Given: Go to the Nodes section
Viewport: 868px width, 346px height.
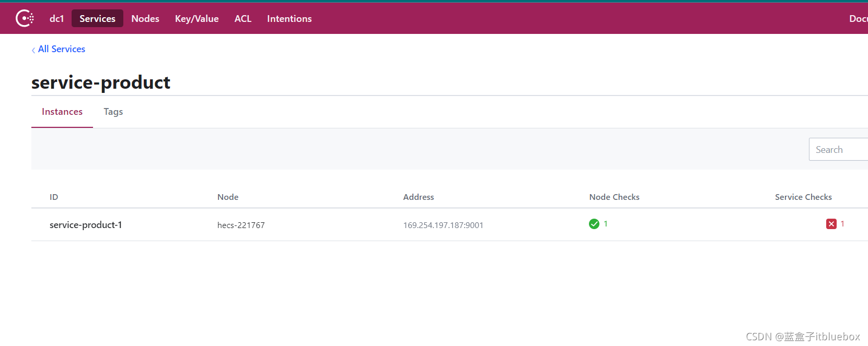Looking at the screenshot, I should (x=145, y=18).
